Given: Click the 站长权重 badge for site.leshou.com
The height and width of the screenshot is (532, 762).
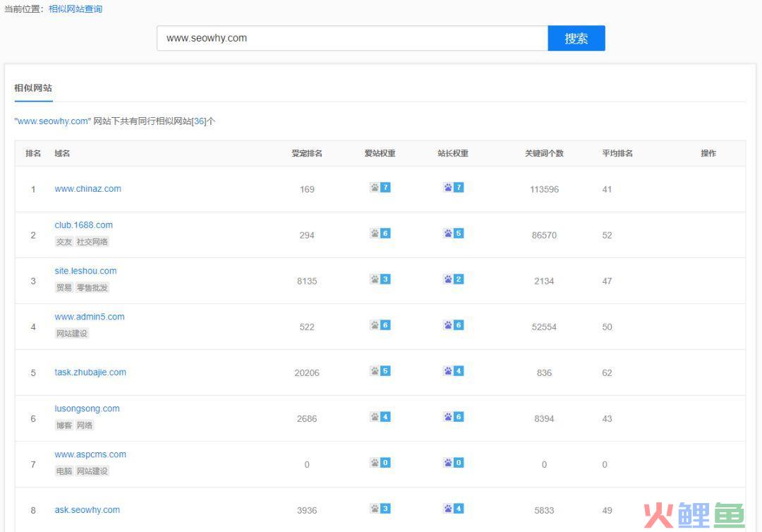Looking at the screenshot, I should click(454, 279).
